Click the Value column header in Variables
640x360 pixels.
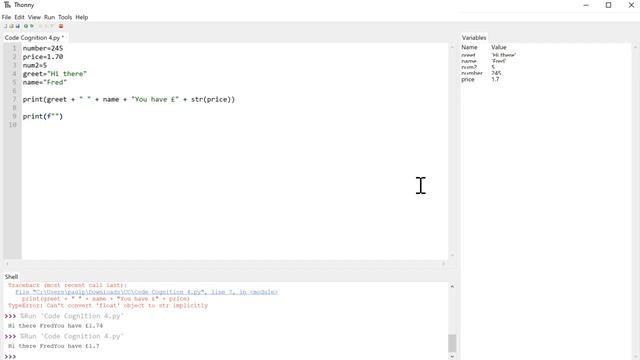[x=499, y=47]
